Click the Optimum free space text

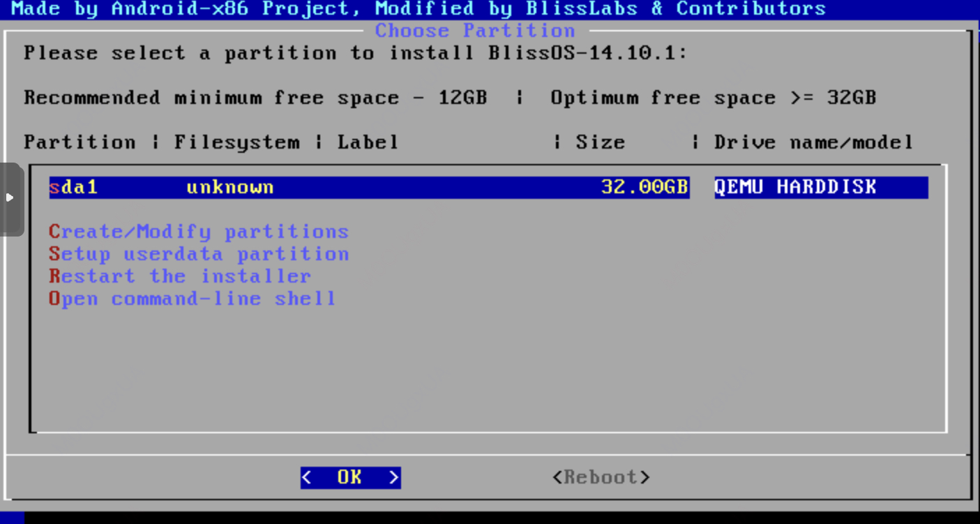pyautogui.click(x=713, y=98)
